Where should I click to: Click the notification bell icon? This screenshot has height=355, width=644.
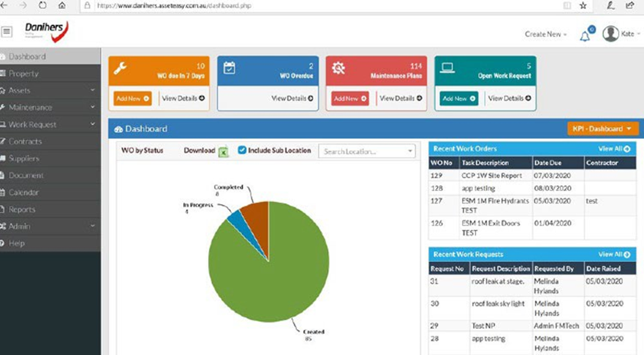[x=585, y=35]
